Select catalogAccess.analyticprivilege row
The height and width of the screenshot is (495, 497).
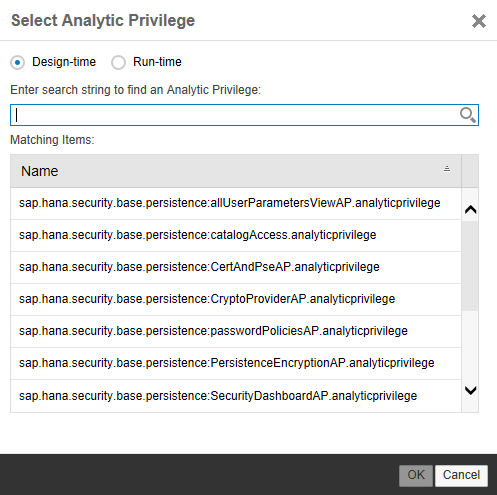(236, 235)
